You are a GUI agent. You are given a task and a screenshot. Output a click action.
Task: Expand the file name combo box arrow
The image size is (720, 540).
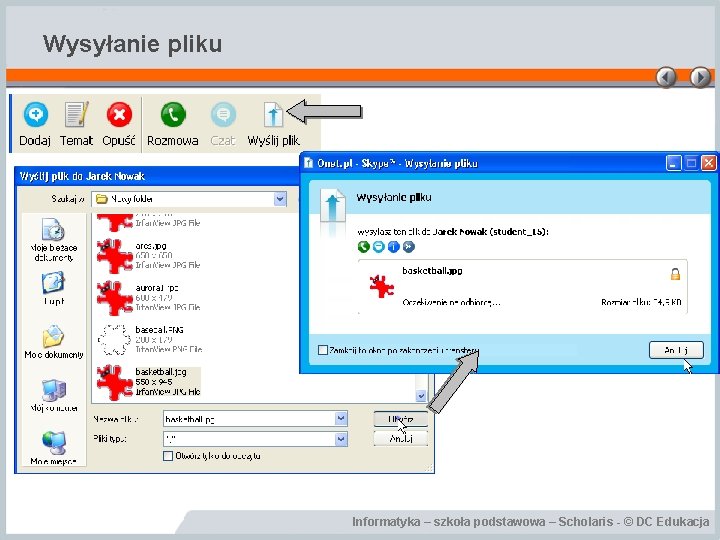(x=341, y=419)
